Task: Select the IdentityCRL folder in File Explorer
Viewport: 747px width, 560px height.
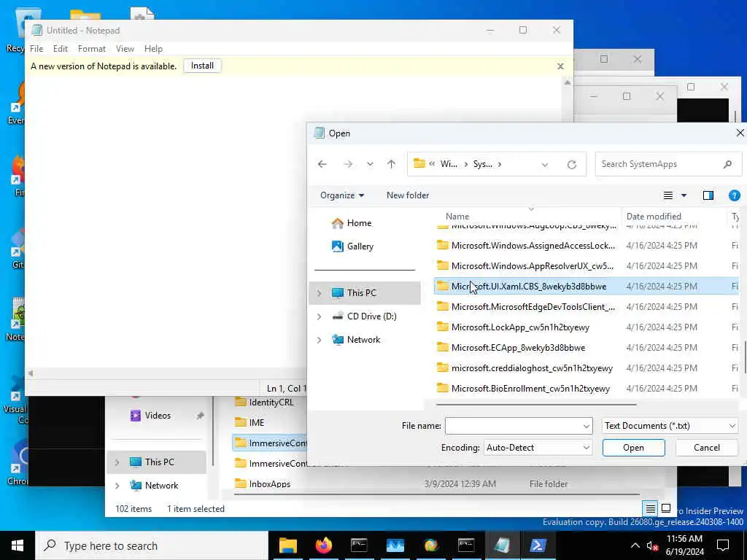Action: click(265, 402)
